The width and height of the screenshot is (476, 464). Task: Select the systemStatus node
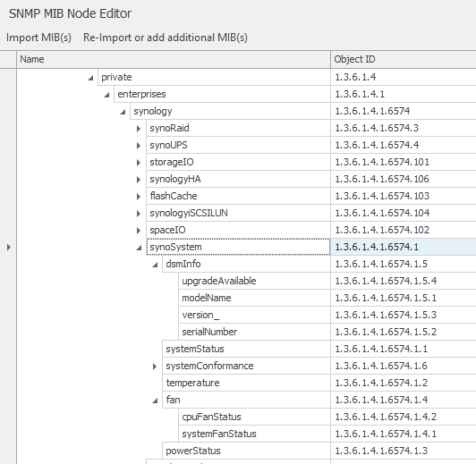[246, 349]
